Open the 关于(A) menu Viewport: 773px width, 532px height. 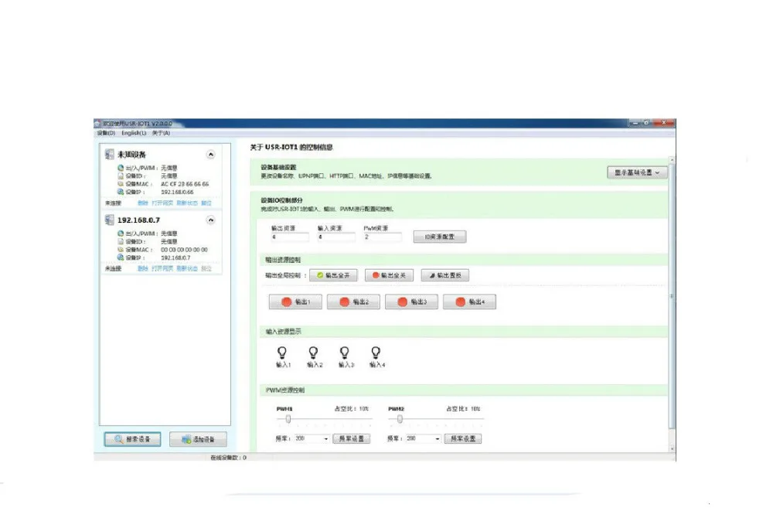click(162, 133)
